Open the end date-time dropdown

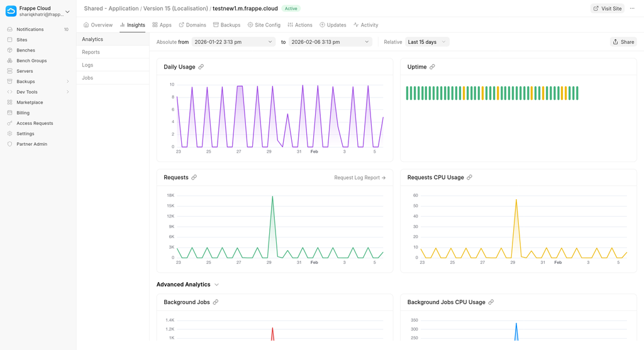tap(330, 42)
